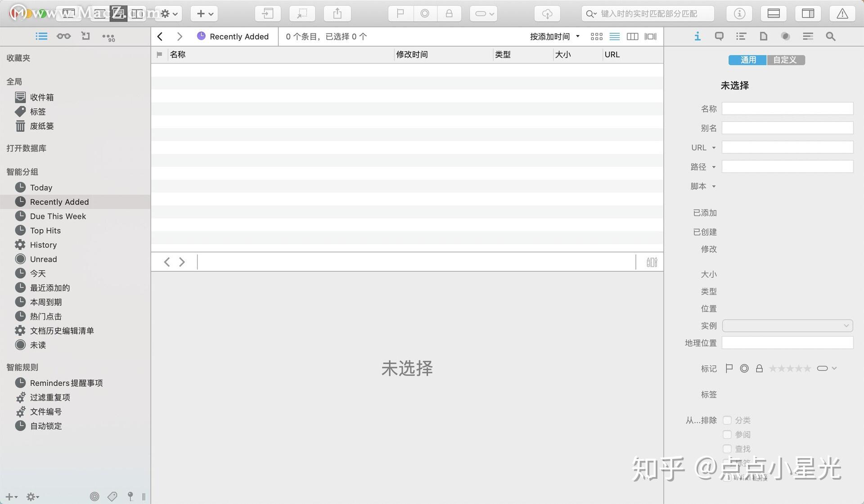
Task: Select the 通用 tab in inspector
Action: (x=747, y=60)
